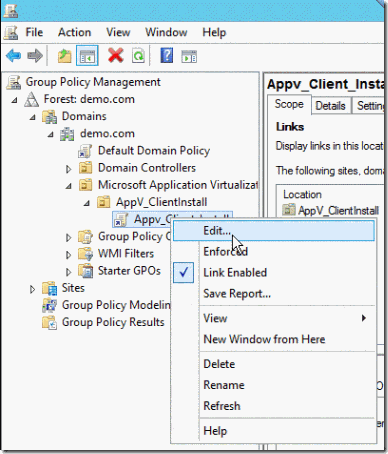Click the Group Policy Objects folder icon
This screenshot has height=454, width=388.
click(85, 237)
